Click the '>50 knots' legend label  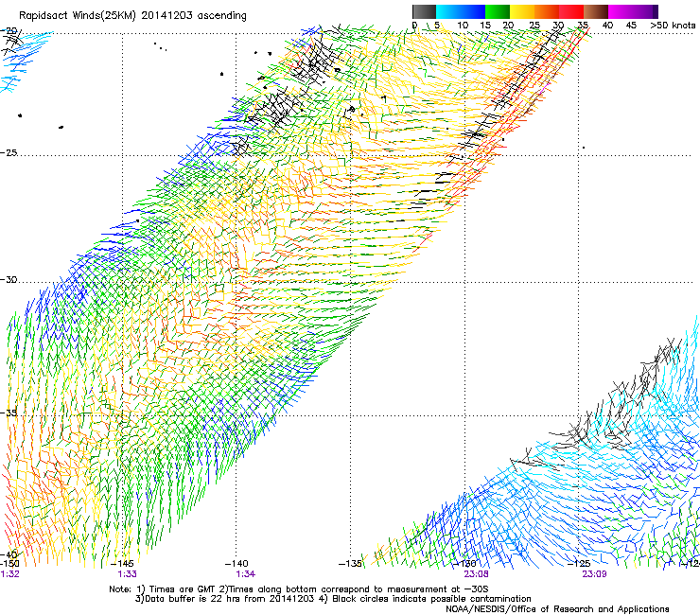point(673,25)
